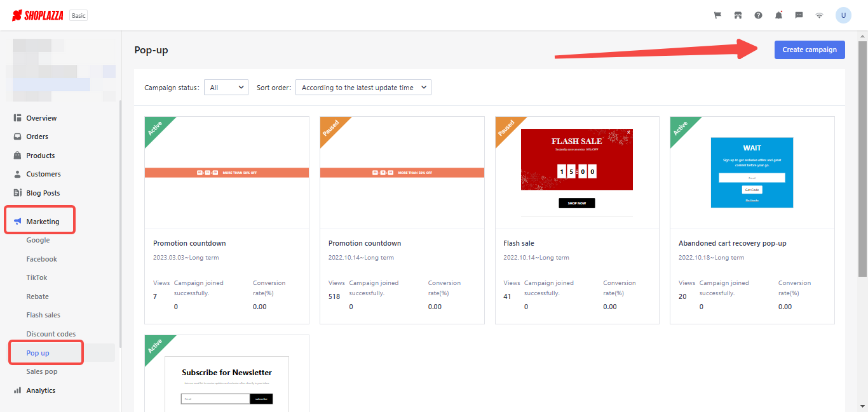Create a new pop-up campaign
868x412 pixels.
point(810,50)
